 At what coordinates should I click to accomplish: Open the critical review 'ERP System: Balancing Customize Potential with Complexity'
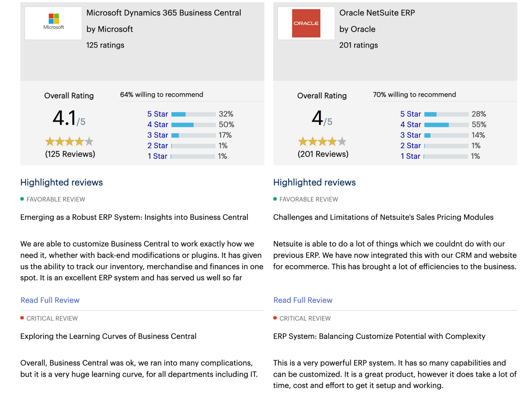pyautogui.click(x=379, y=336)
